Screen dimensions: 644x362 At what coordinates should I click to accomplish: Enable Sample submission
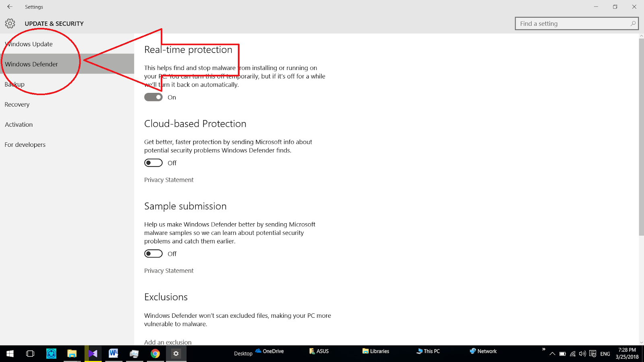click(153, 253)
